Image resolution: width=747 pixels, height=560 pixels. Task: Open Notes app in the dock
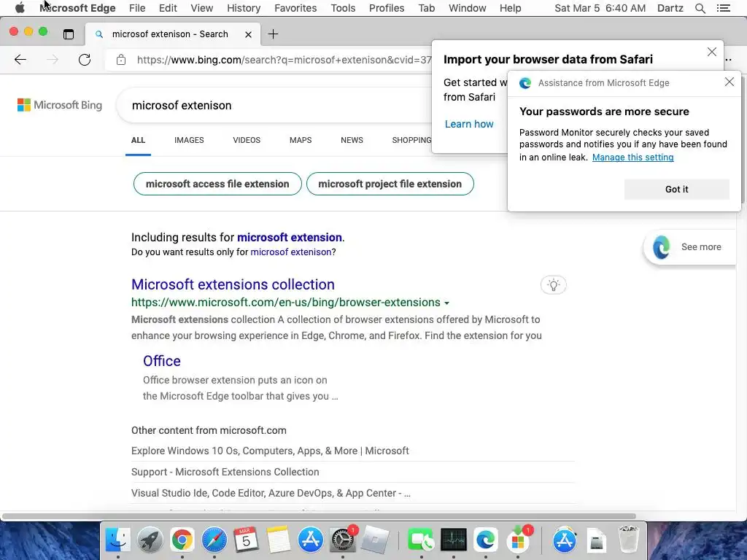click(278, 540)
